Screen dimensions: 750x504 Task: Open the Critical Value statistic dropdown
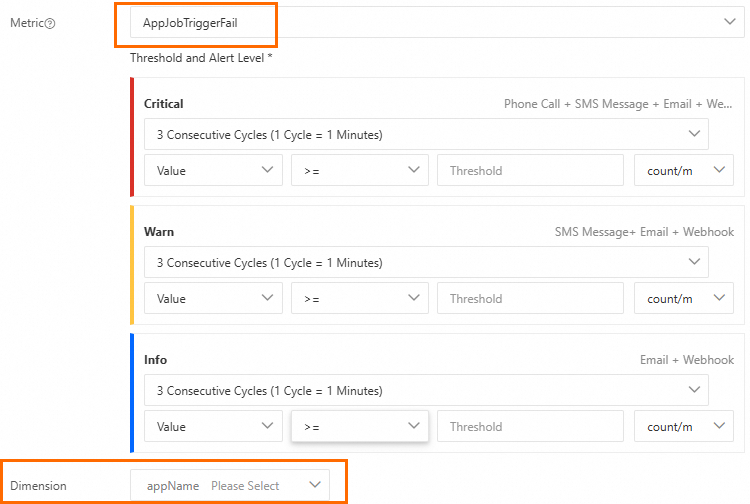click(213, 170)
